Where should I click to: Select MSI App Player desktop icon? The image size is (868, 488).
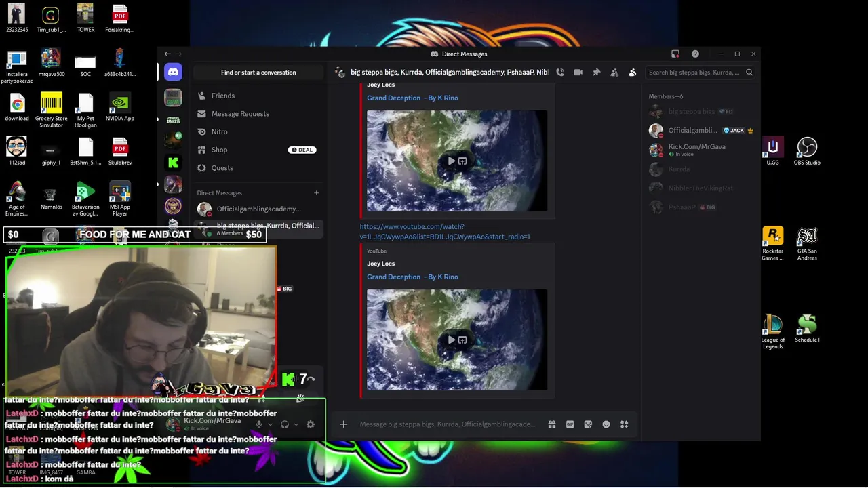[120, 199]
